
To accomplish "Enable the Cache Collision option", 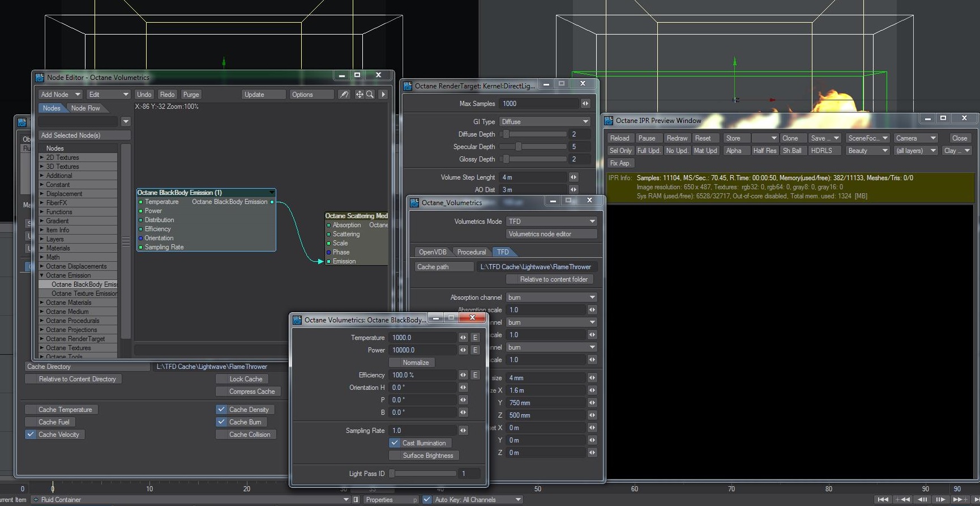I will (x=246, y=435).
